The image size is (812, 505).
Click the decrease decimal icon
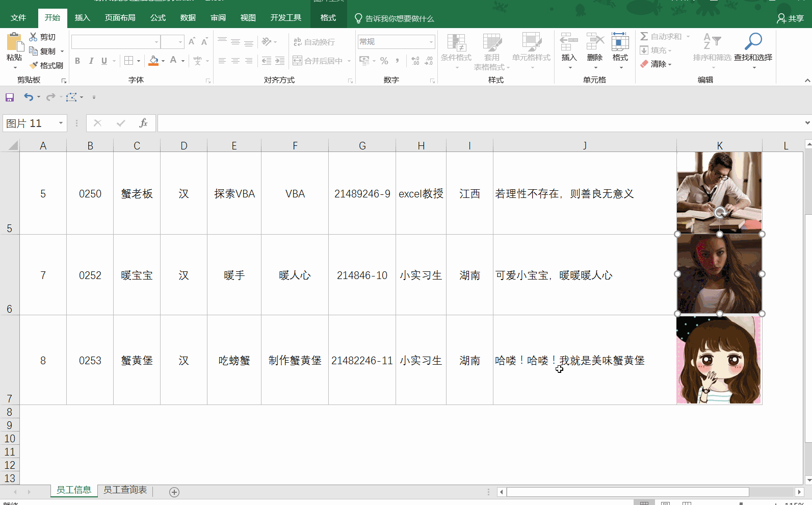[429, 61]
